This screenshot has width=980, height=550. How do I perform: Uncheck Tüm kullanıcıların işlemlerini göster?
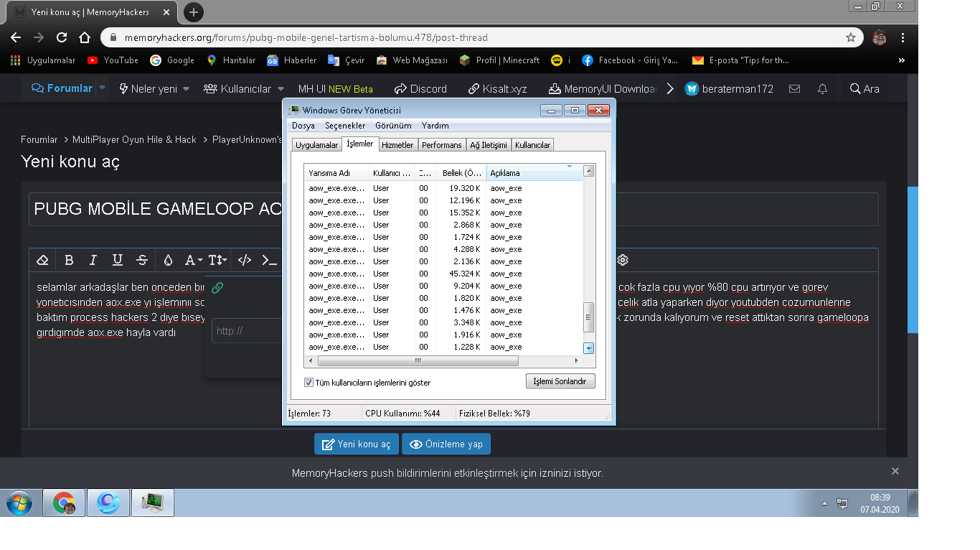tap(309, 382)
